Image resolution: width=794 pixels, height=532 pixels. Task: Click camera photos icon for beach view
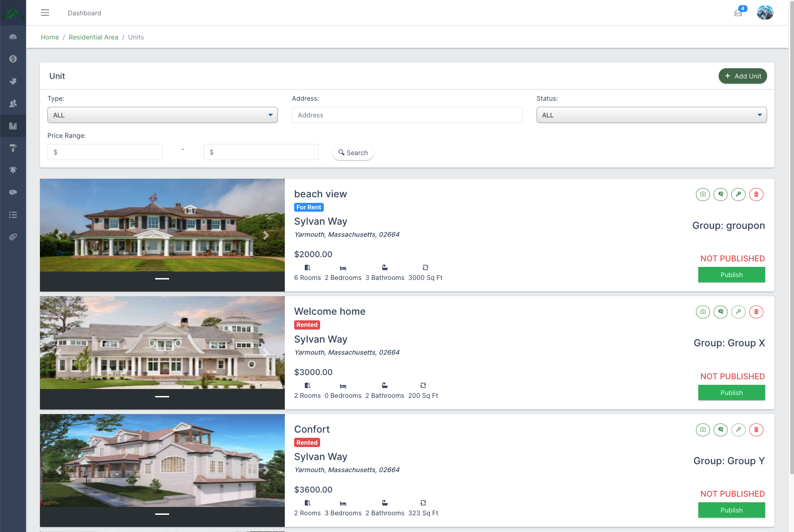(703, 195)
